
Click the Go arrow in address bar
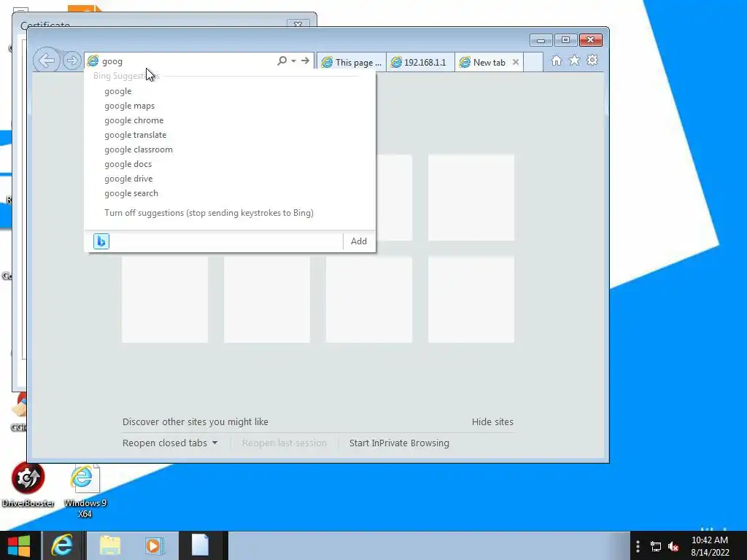305,61
